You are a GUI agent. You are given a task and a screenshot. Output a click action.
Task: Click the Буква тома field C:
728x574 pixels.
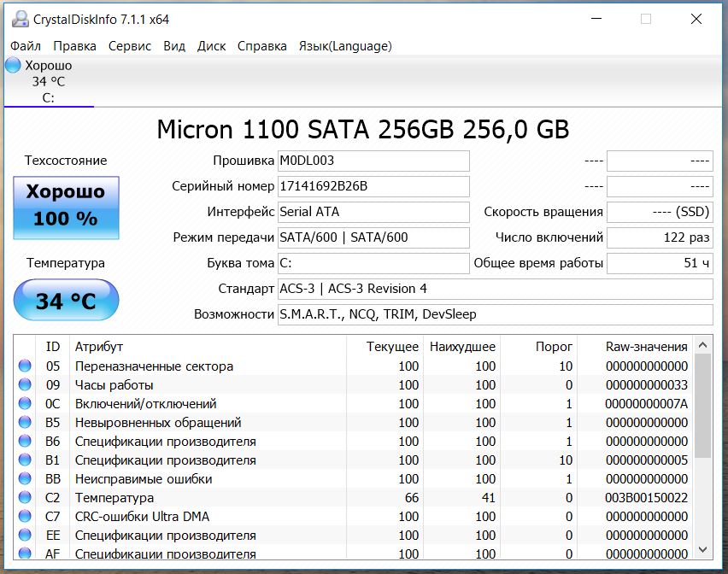click(373, 263)
